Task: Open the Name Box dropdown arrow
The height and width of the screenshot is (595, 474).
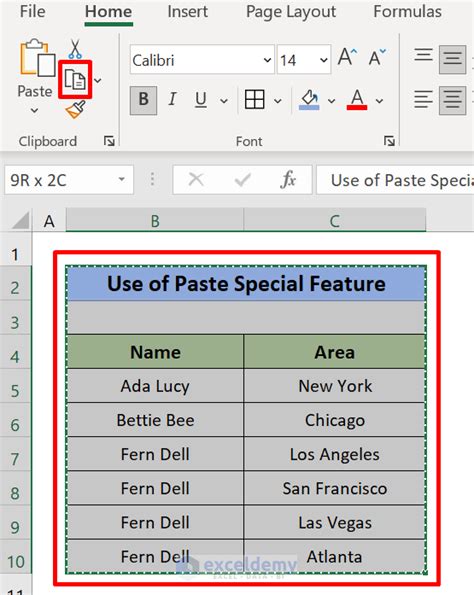Action: pyautogui.click(x=121, y=179)
